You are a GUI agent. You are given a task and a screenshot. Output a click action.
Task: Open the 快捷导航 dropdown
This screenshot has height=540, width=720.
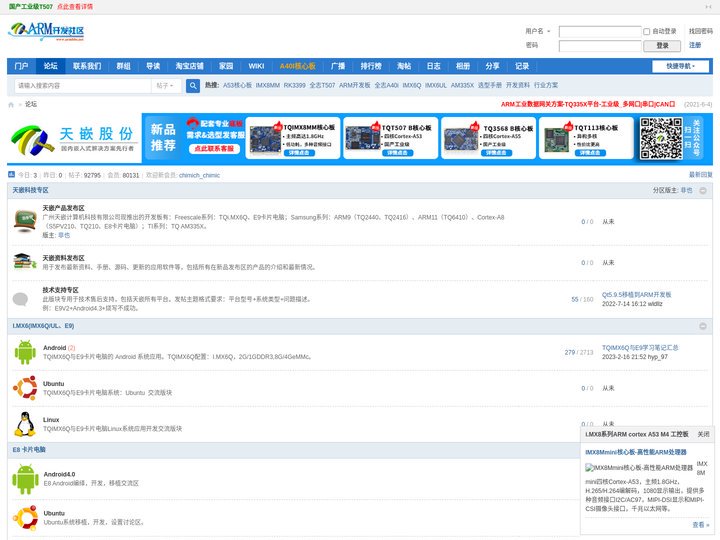[681, 66]
